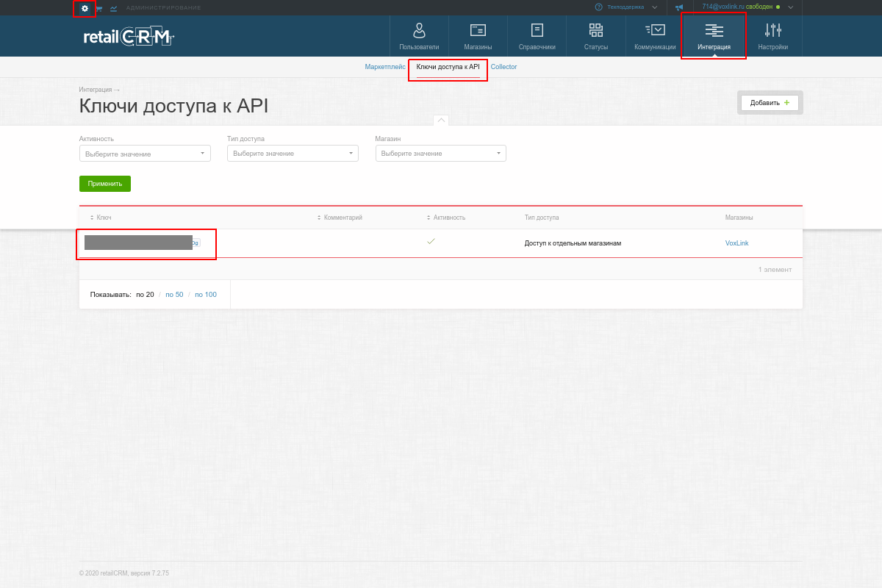The image size is (882, 588).
Task: Open the Пользователи section
Action: 419,37
